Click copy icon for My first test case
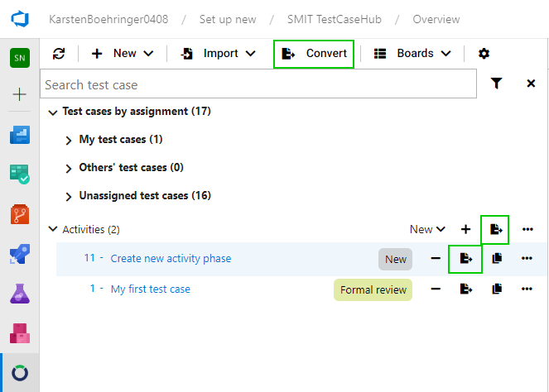 click(497, 289)
